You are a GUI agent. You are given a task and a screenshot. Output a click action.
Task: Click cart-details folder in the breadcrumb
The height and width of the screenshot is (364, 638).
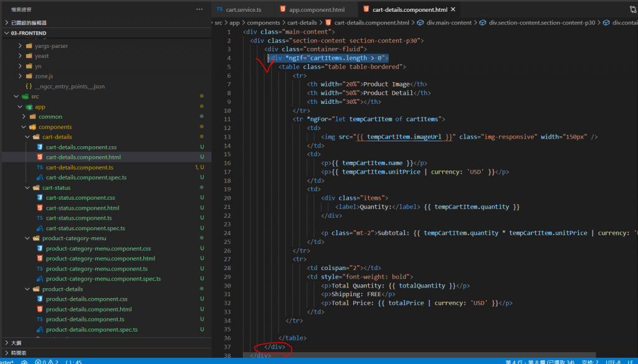(302, 23)
